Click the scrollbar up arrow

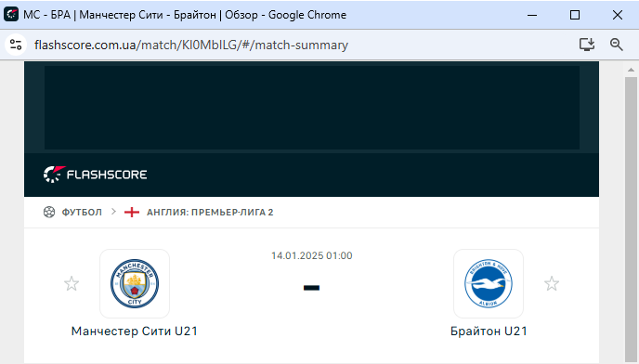tap(631, 70)
